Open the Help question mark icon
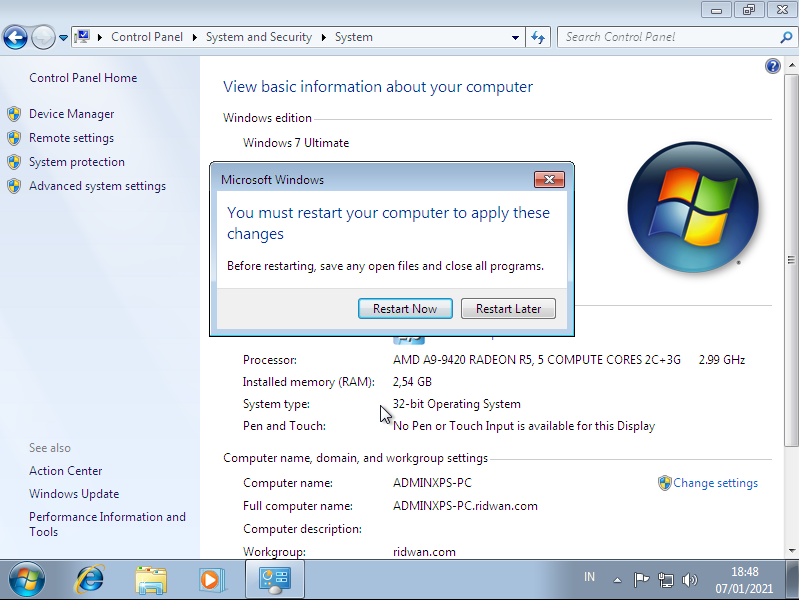 (773, 66)
